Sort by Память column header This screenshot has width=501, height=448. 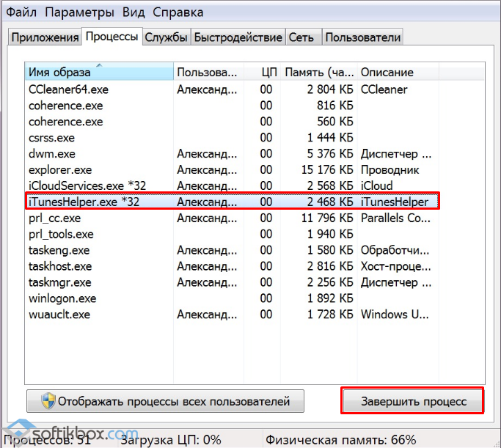click(319, 72)
